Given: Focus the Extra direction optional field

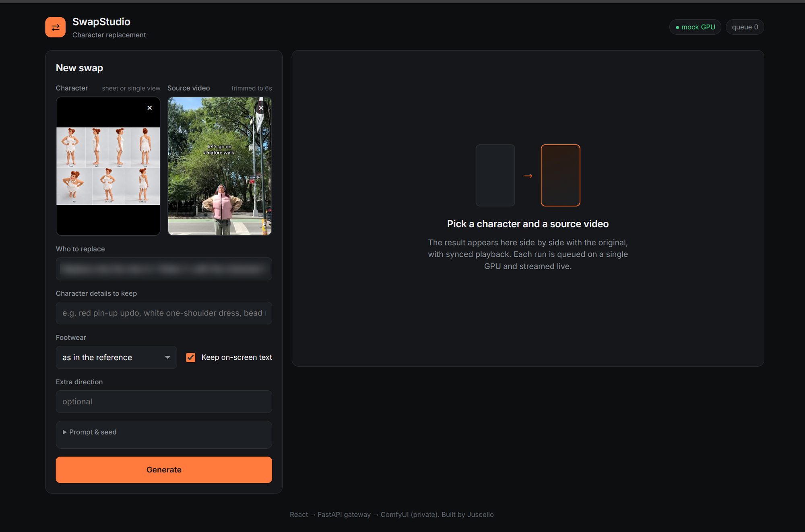Looking at the screenshot, I should point(164,402).
